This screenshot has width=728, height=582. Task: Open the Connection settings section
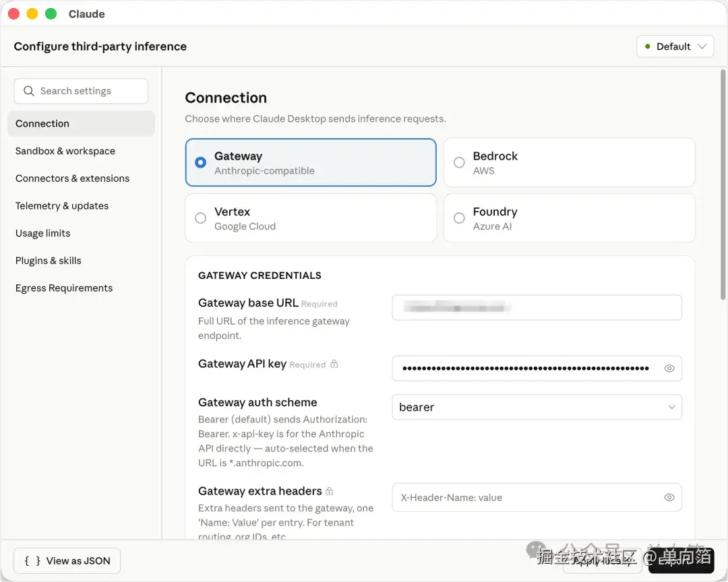[81, 123]
